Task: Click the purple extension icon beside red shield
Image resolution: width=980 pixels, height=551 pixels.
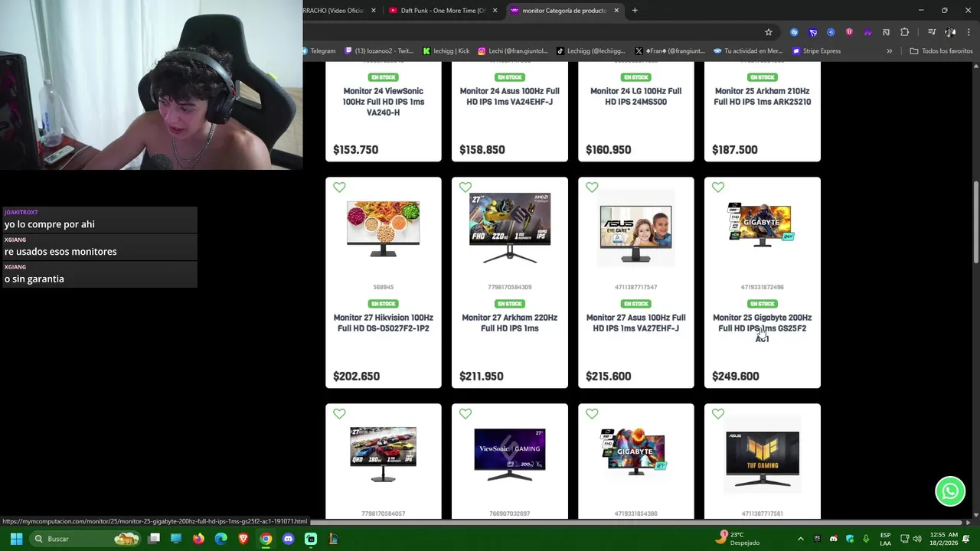Action: pos(867,32)
